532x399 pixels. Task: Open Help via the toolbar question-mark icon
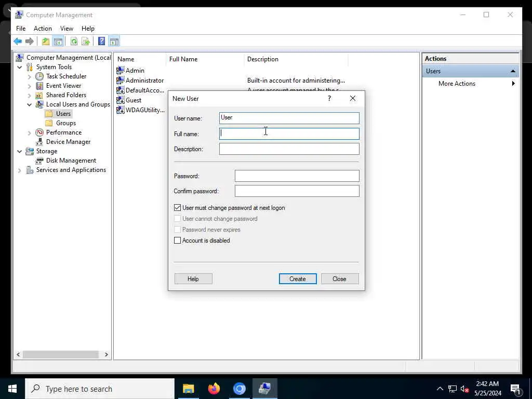pyautogui.click(x=101, y=42)
